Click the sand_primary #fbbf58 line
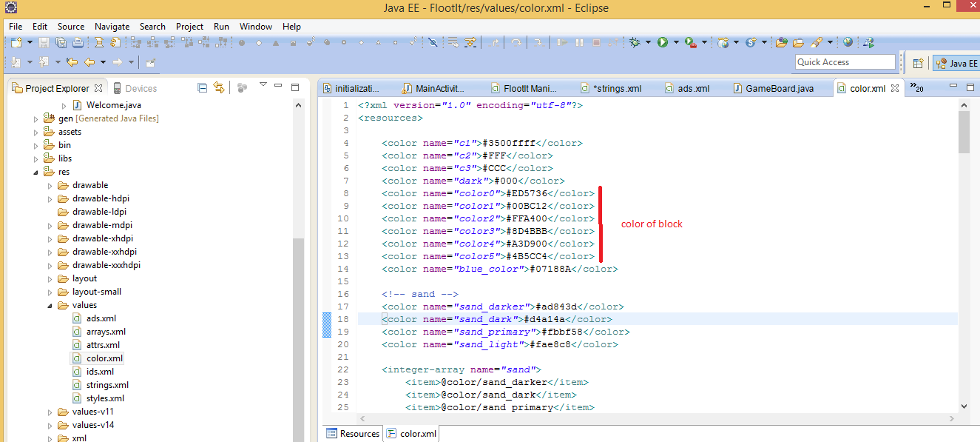Viewport: 980px width, 442px height. point(506,332)
